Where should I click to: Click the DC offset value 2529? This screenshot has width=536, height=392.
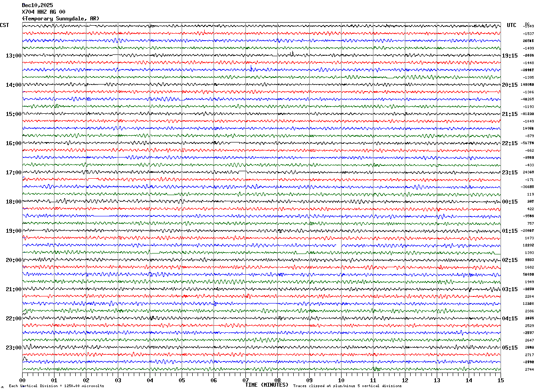(x=529, y=326)
